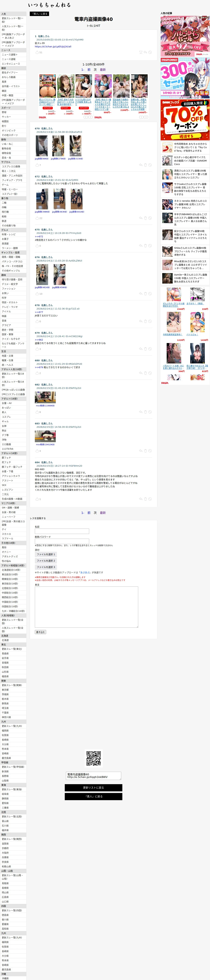Click into the 本文 message textarea
210x980 pixels.
[87, 607]
